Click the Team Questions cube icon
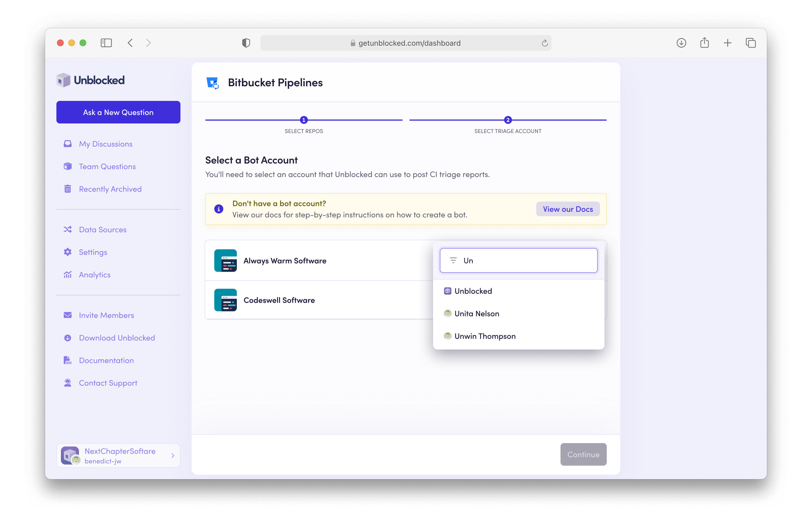The height and width of the screenshot is (513, 812). click(67, 167)
